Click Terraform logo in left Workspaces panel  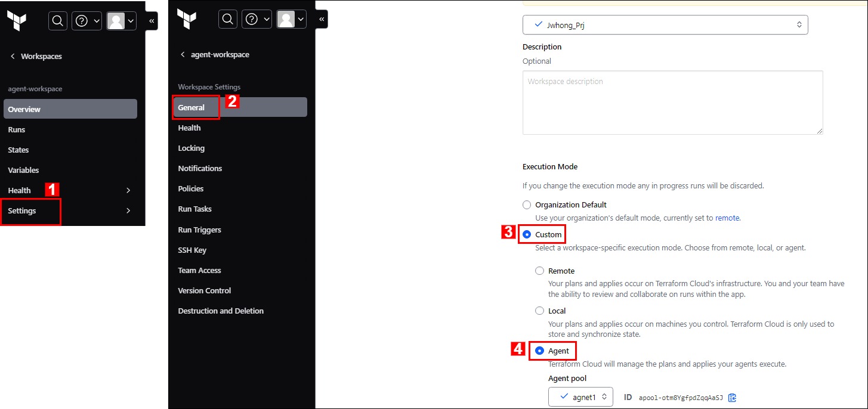point(17,21)
